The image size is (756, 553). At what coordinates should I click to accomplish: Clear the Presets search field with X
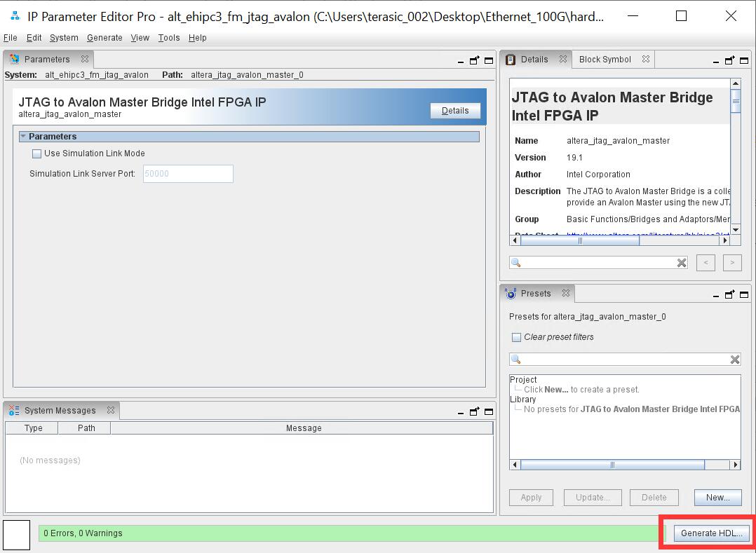pos(735,360)
